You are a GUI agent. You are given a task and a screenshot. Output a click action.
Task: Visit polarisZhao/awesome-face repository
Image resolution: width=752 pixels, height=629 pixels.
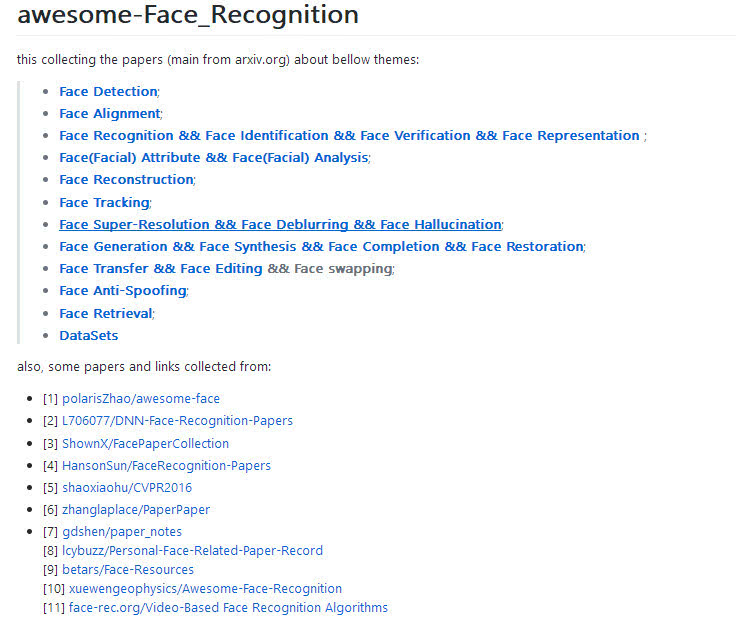coord(141,399)
